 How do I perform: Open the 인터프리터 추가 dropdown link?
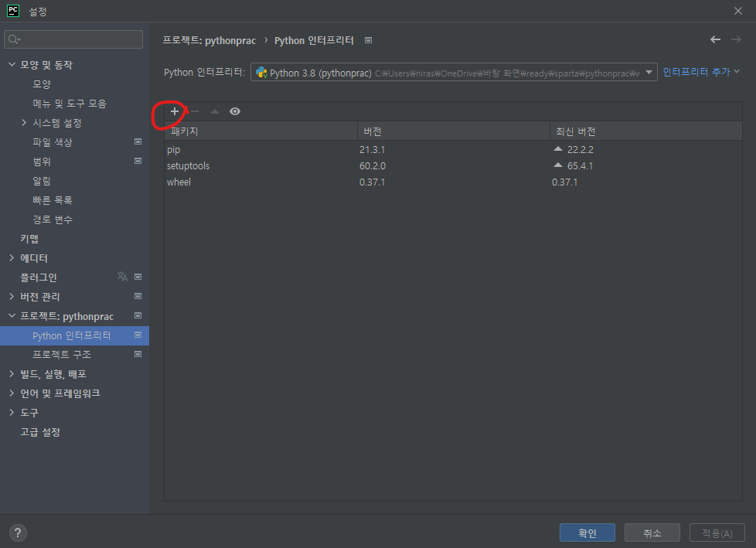701,72
